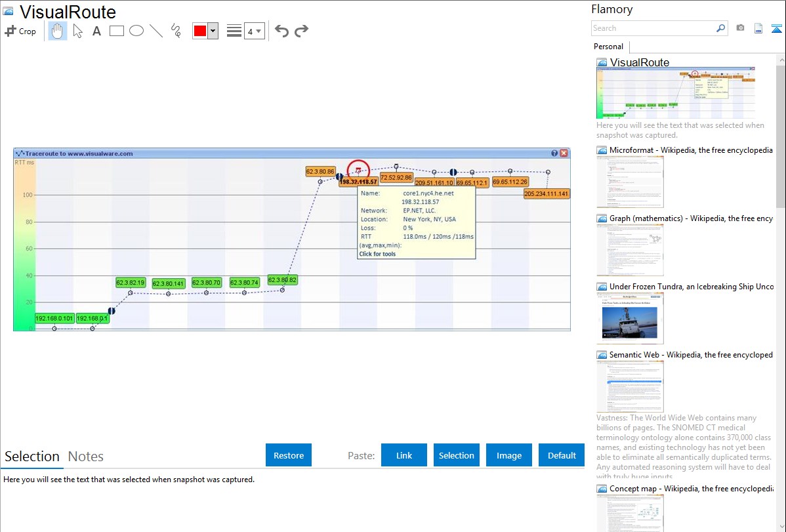
Task: Click the Paste Link button
Action: 404,455
